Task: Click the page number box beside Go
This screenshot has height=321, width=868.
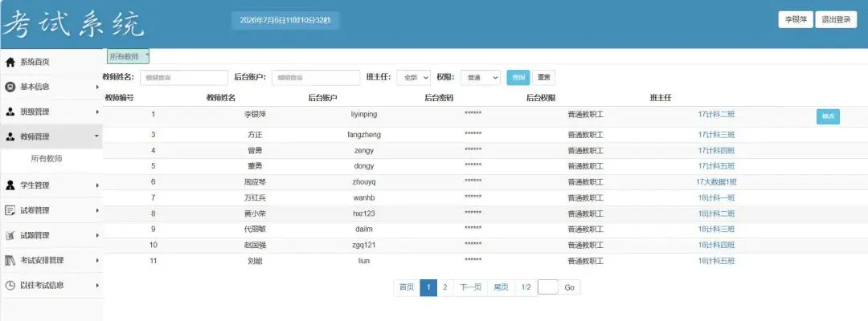Action: [548, 287]
